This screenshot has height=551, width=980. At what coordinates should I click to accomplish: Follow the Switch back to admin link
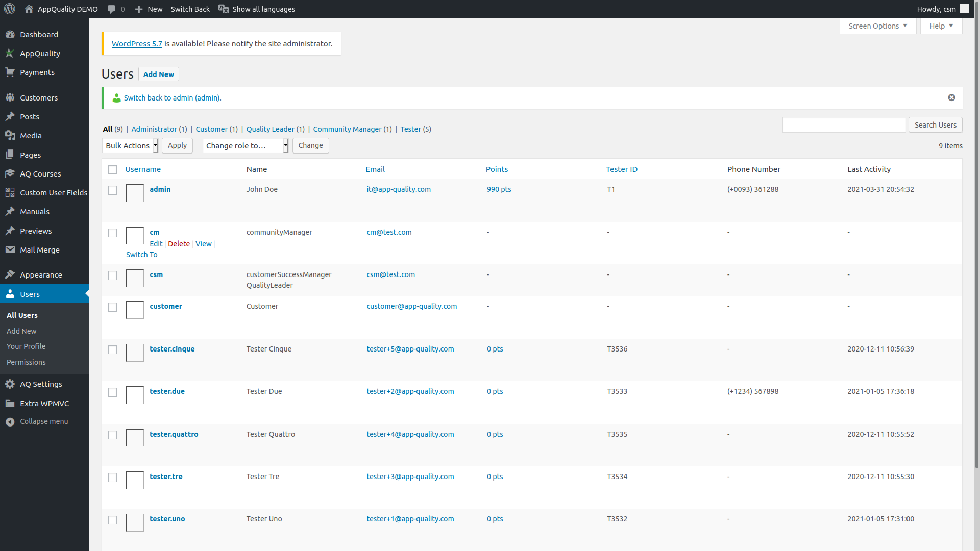coord(171,98)
